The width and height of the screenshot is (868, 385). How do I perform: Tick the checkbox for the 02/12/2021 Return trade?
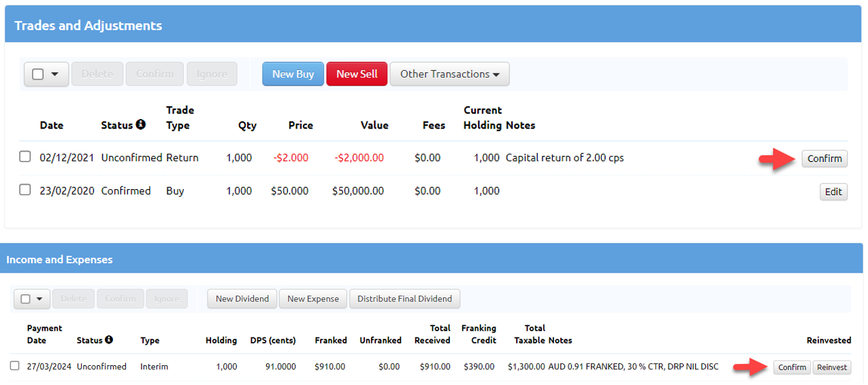tap(25, 157)
